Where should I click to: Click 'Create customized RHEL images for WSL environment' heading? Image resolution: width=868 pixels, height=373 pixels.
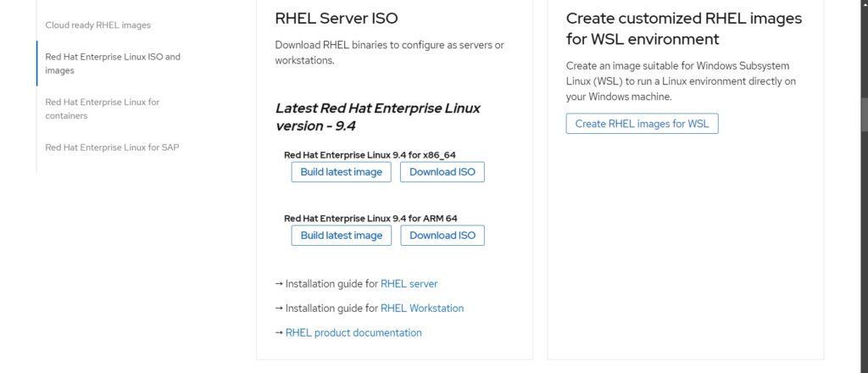(x=684, y=28)
